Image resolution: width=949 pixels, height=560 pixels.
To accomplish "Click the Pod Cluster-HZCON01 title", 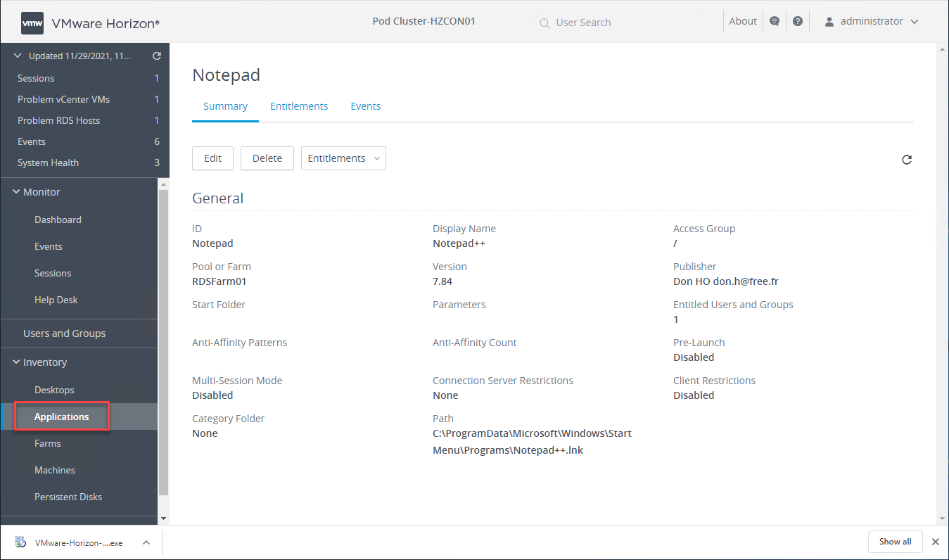I will tap(424, 21).
